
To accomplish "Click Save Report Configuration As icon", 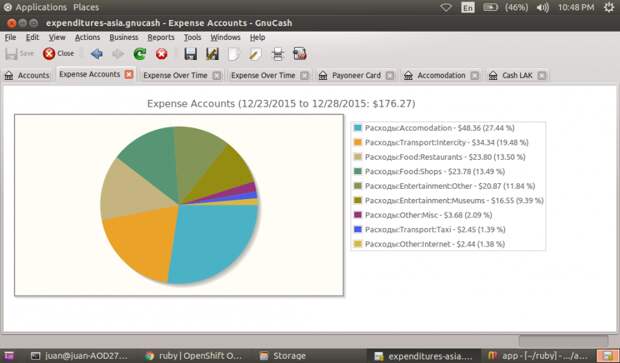I will click(212, 54).
